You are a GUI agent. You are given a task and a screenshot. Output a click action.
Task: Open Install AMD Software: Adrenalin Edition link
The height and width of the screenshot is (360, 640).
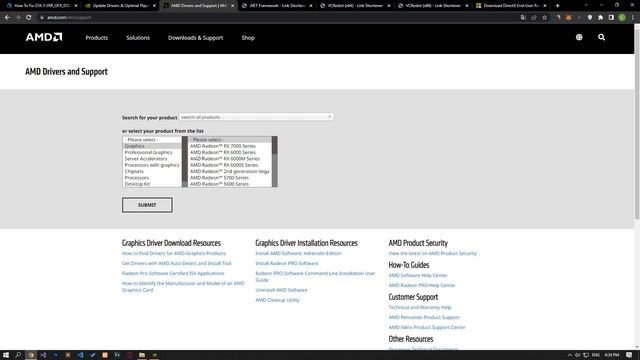tap(298, 253)
